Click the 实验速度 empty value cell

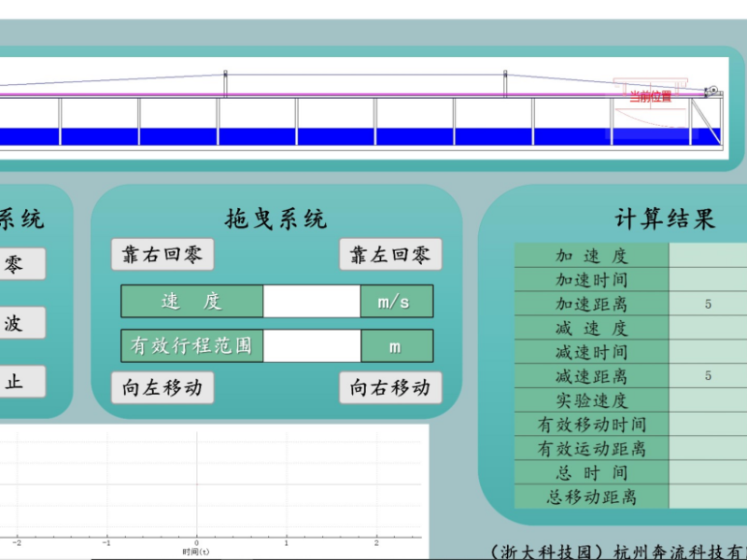point(708,400)
